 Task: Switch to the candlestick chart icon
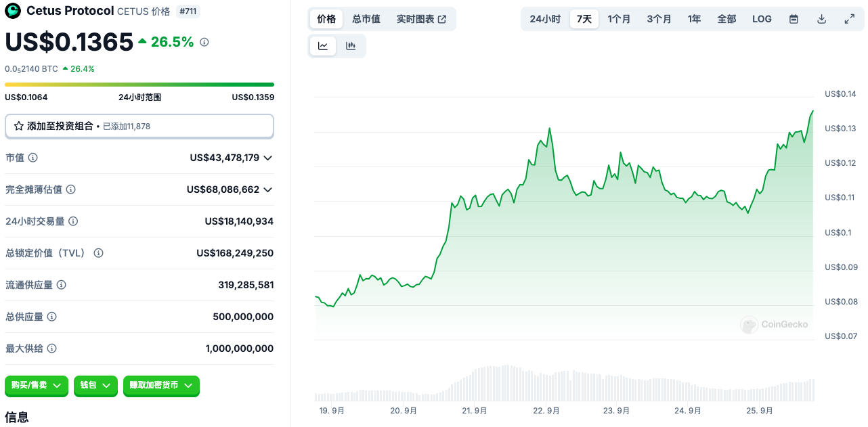click(351, 46)
